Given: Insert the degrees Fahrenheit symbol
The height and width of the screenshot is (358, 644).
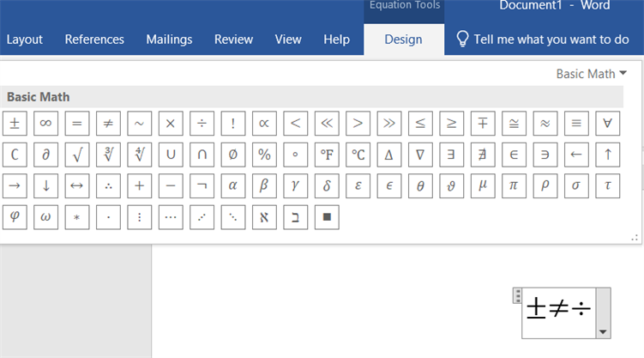Looking at the screenshot, I should pos(327,155).
